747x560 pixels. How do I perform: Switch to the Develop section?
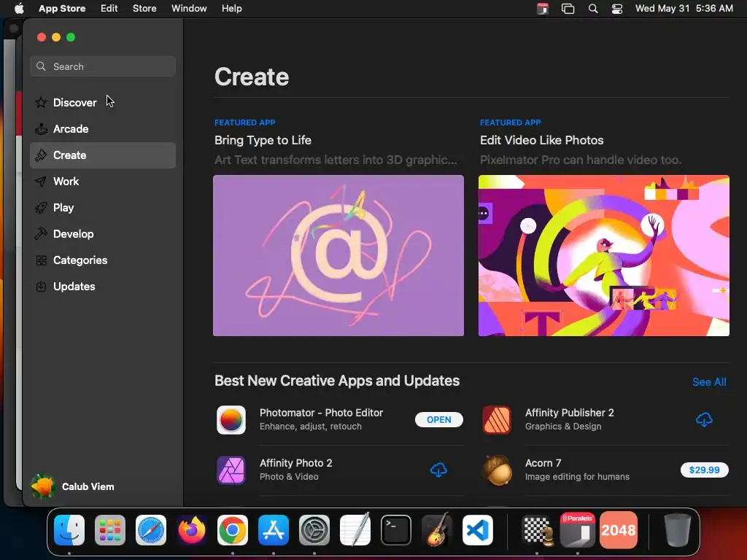[103, 234]
